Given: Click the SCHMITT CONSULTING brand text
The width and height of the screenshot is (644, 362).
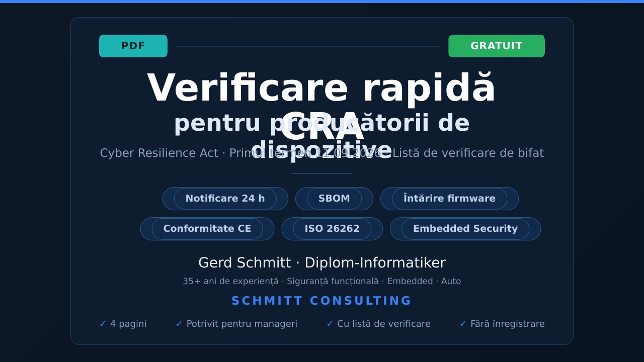Looking at the screenshot, I should click(x=322, y=301).
